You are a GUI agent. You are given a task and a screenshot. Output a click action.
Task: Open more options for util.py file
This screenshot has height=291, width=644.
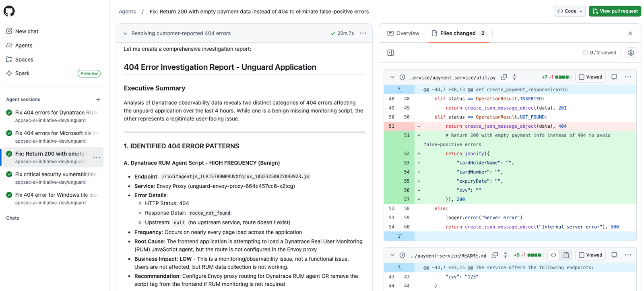pyautogui.click(x=628, y=77)
